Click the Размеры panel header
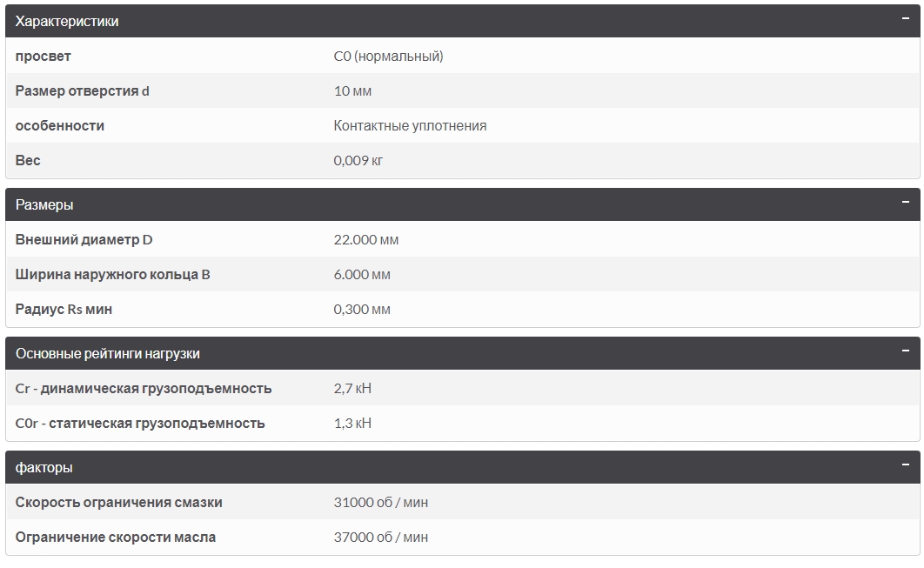The height and width of the screenshot is (568, 924). pyautogui.click(x=463, y=204)
